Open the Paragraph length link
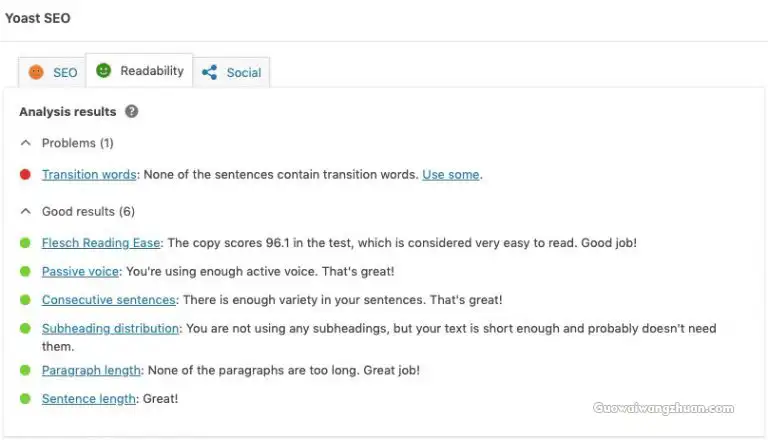 (x=91, y=370)
